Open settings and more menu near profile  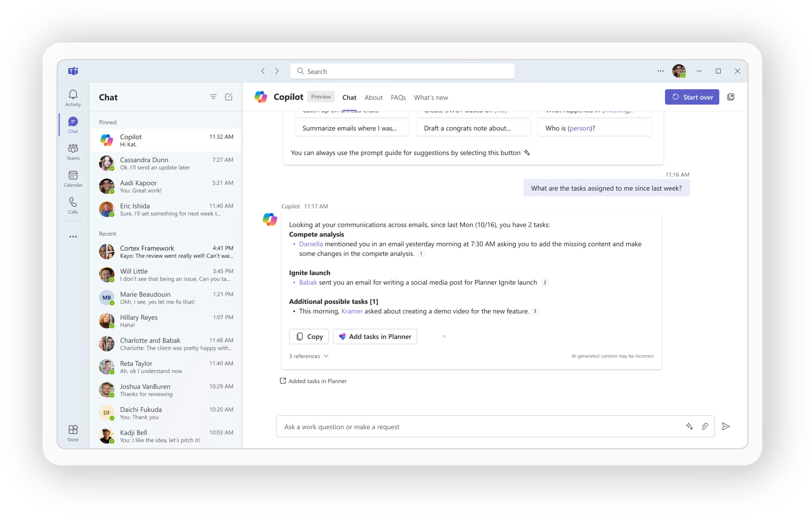point(660,71)
